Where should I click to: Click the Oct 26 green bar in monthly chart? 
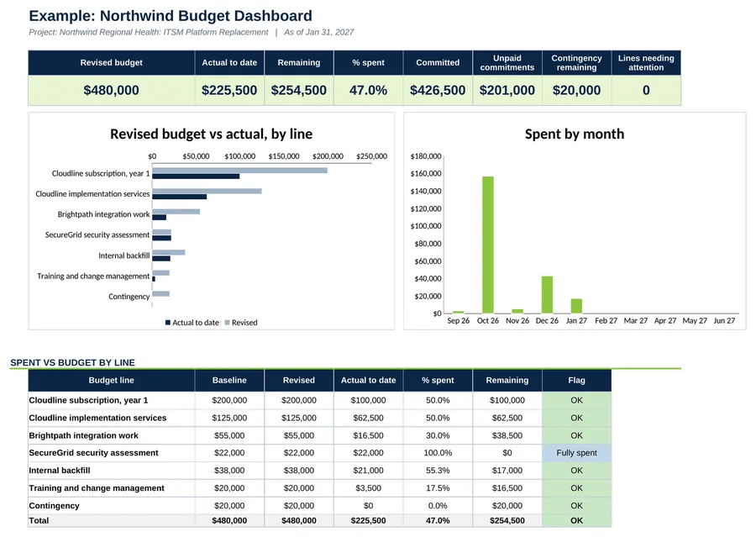point(488,245)
